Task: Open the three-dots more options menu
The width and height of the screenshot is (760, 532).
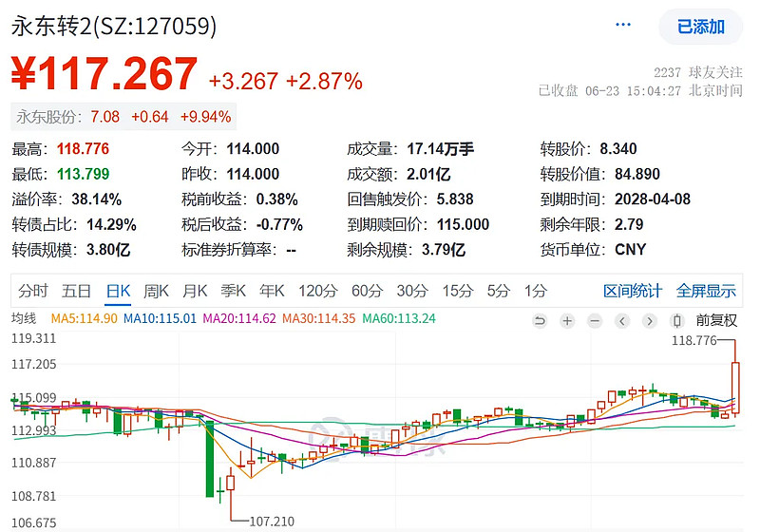Action: pos(623,25)
